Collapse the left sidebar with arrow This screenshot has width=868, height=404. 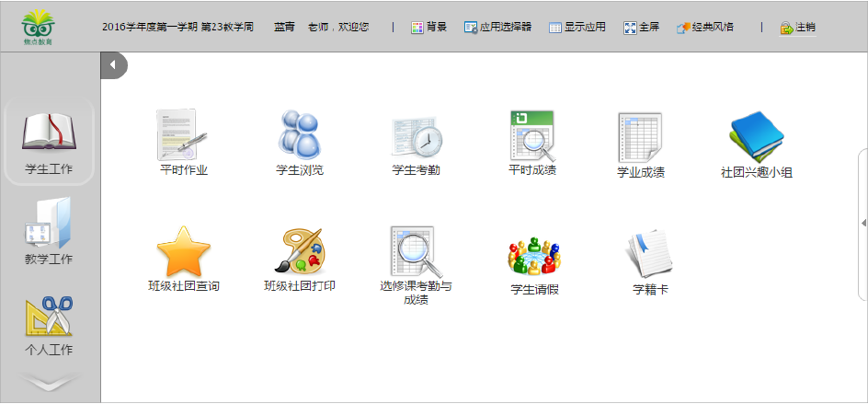coord(113,65)
